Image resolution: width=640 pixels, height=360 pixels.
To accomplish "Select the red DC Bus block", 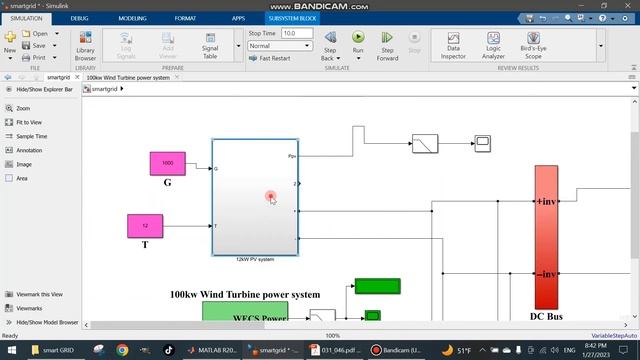I will tap(546, 237).
